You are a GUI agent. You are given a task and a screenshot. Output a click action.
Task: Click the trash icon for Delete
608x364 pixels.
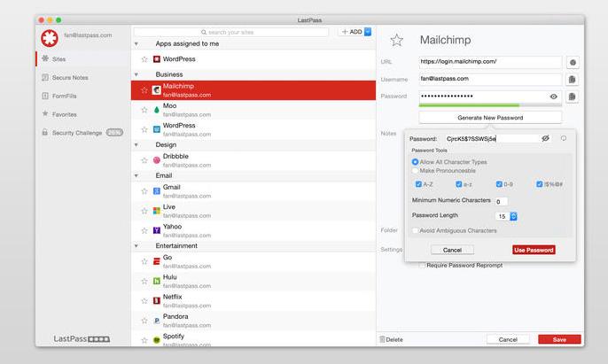pos(382,339)
